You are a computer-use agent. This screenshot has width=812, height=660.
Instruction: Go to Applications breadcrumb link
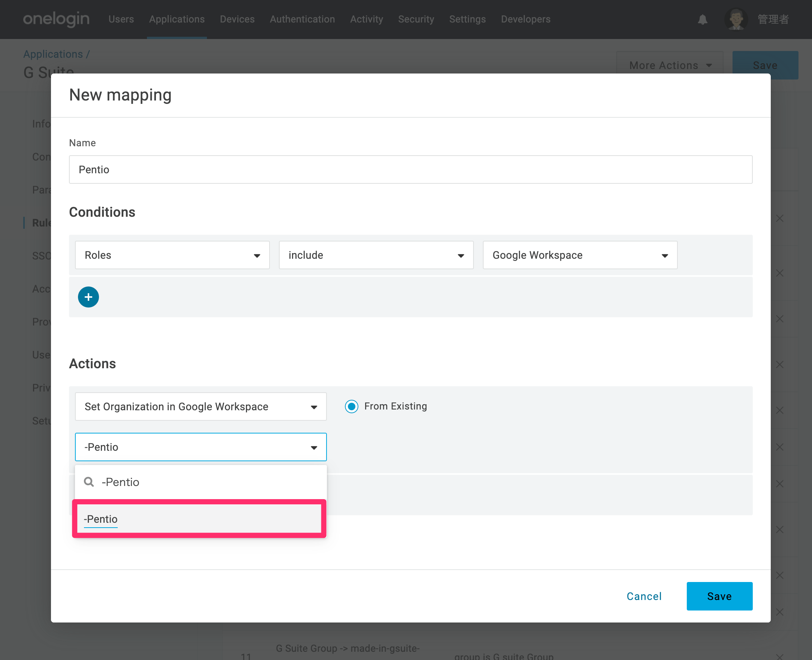pos(53,54)
